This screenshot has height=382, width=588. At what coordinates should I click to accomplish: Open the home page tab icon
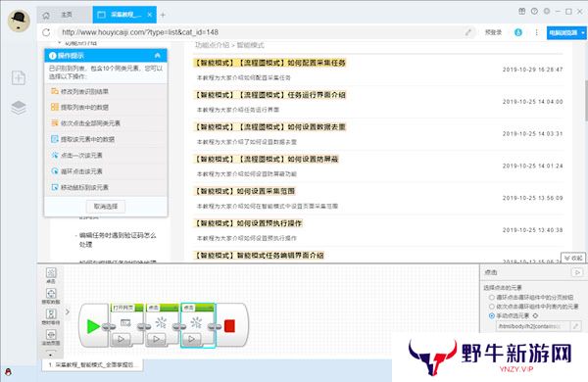[x=46, y=15]
